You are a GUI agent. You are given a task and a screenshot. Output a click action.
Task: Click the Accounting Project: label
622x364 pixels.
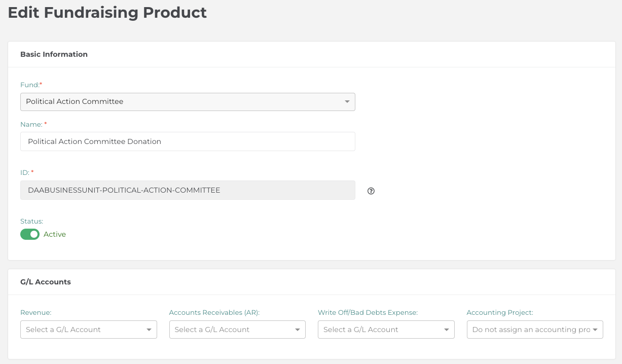click(x=500, y=312)
